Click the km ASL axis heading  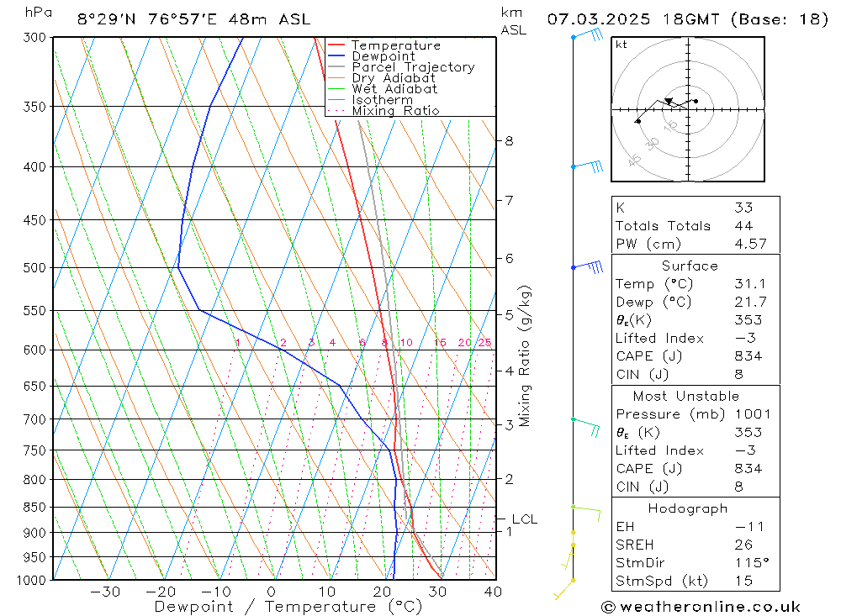513,22
